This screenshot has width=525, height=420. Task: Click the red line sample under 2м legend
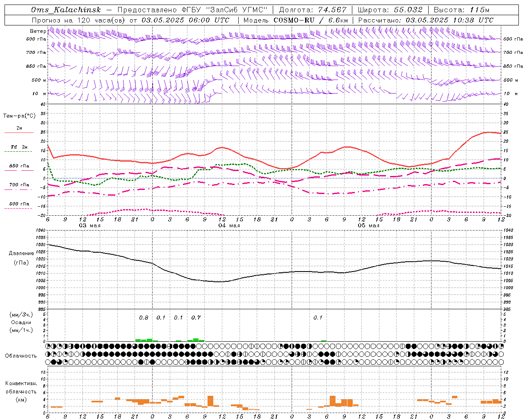19,133
